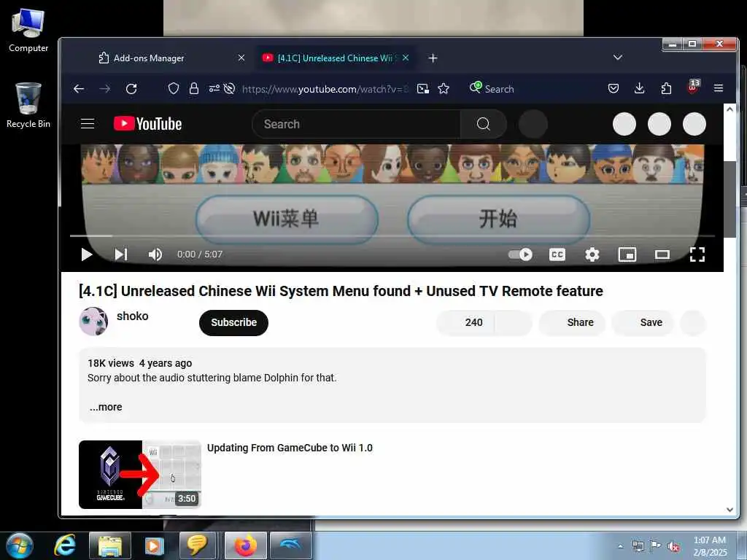Play the video with the play button
747x560 pixels.
86,254
